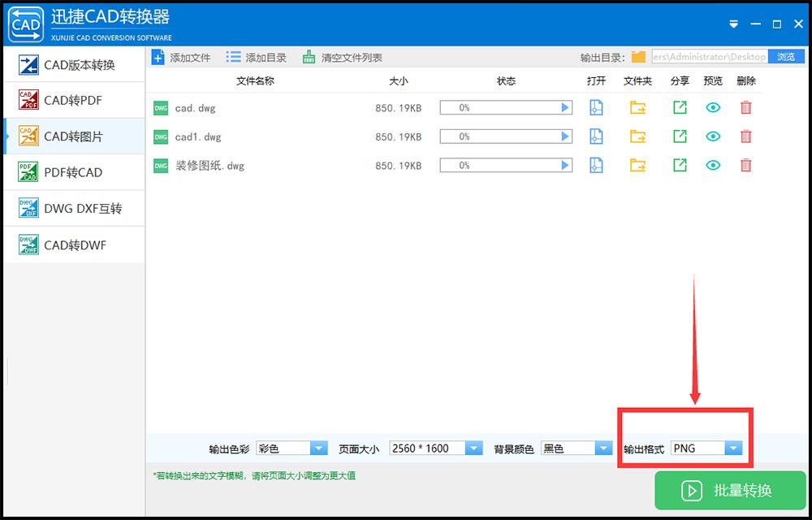Image resolution: width=812 pixels, height=520 pixels.
Task: Open the 输出格式 PNG dropdown
Action: coord(733,448)
